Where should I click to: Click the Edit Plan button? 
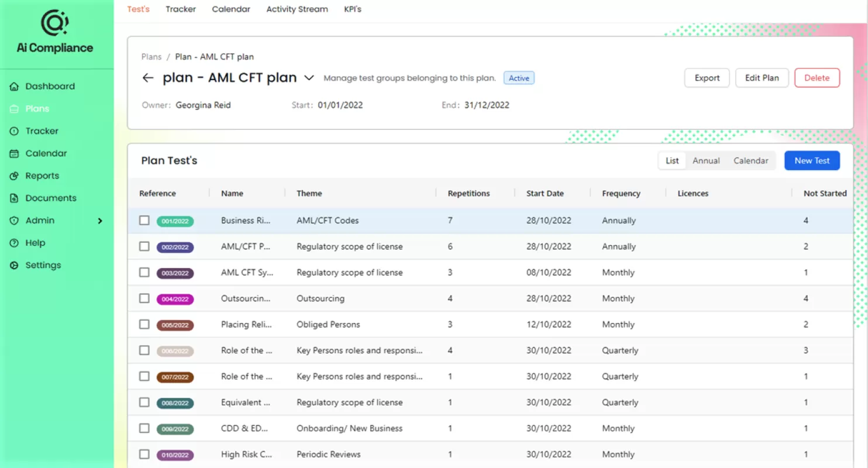point(762,78)
